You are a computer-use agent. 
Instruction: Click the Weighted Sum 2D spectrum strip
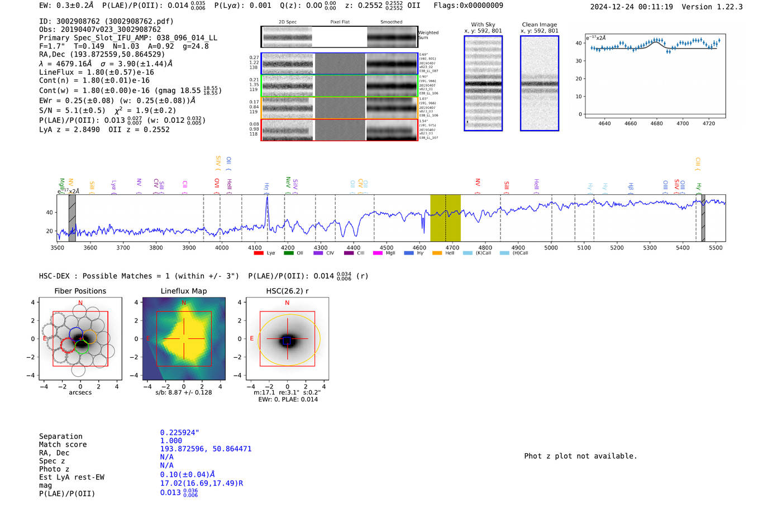(x=340, y=37)
